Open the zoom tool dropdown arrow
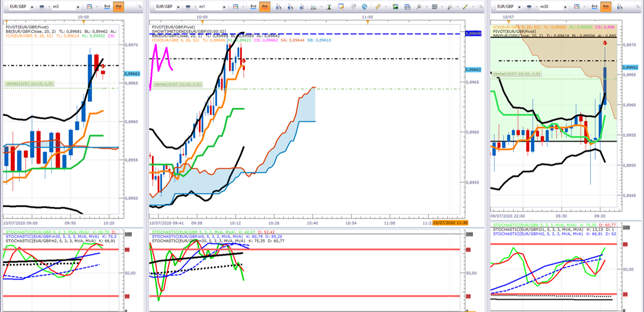644x312 pixels. [321, 7]
